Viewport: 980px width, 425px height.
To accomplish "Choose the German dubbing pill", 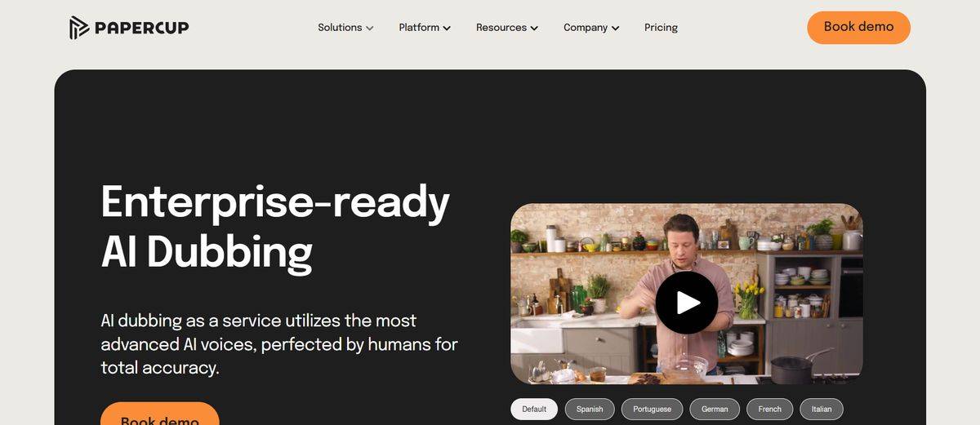I will [715, 410].
